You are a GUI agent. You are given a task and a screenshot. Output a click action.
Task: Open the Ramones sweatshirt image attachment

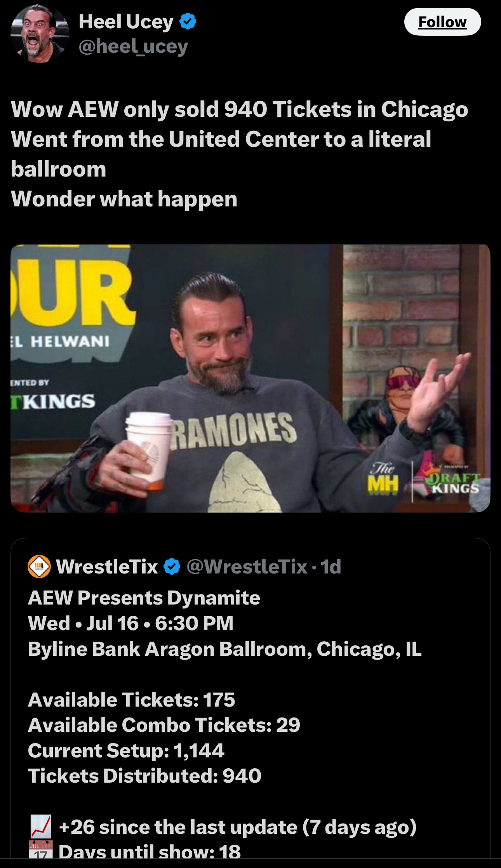[x=250, y=378]
